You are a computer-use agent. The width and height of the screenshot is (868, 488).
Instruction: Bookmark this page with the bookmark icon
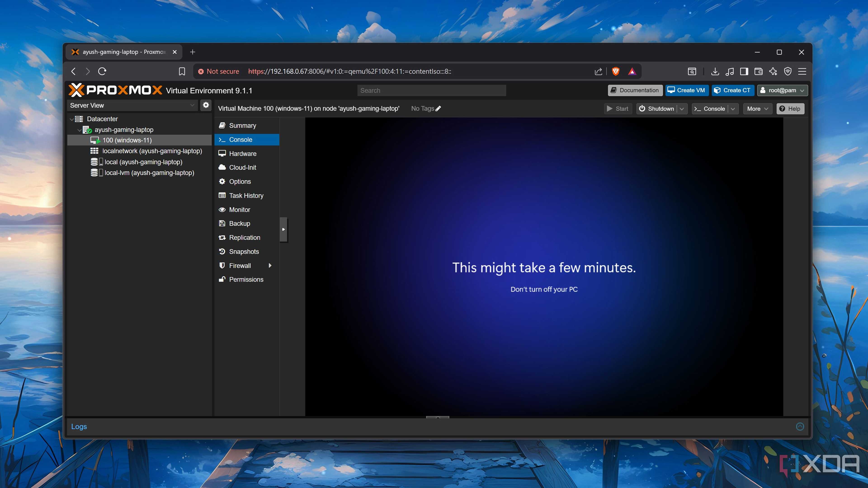pyautogui.click(x=182, y=71)
